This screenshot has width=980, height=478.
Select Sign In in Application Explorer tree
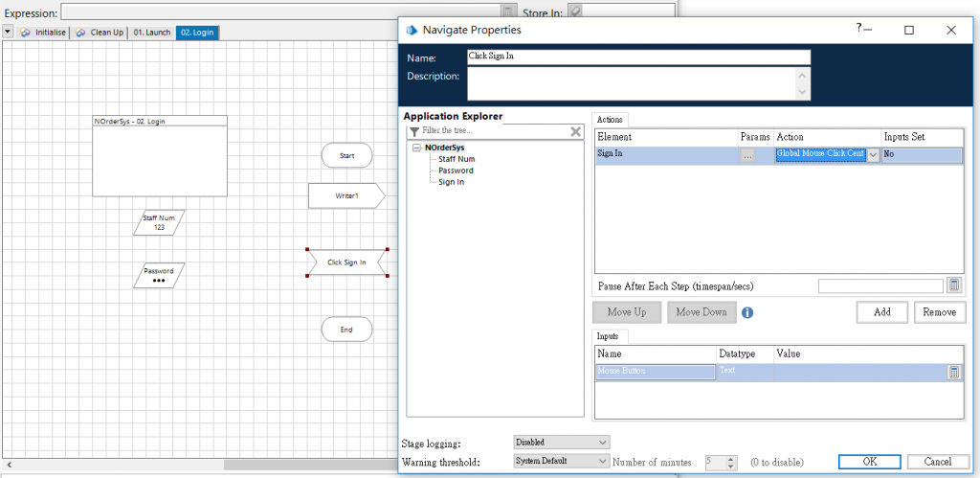452,182
